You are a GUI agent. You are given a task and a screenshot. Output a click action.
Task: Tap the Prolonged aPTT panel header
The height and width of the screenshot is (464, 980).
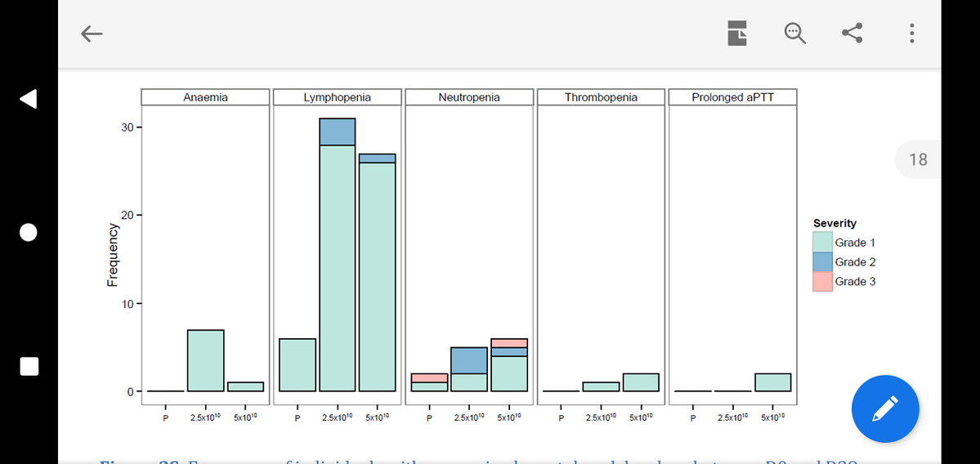732,97
